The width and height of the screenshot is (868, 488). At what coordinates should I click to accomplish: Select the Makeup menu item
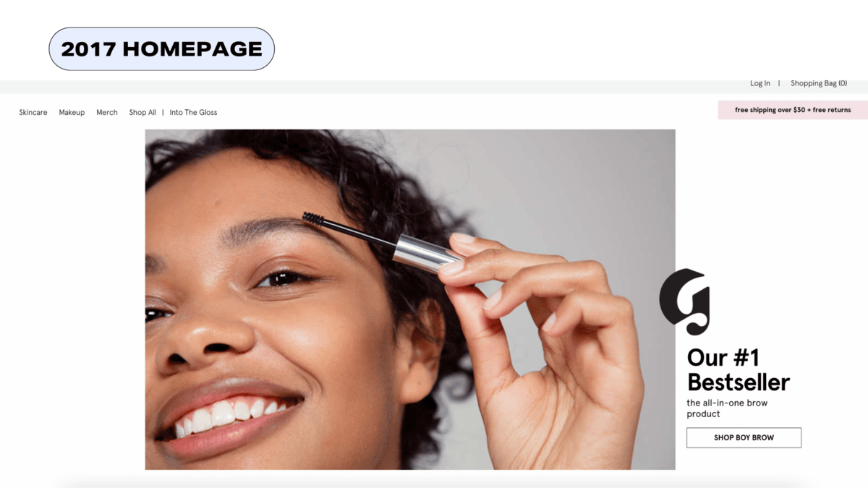(72, 112)
